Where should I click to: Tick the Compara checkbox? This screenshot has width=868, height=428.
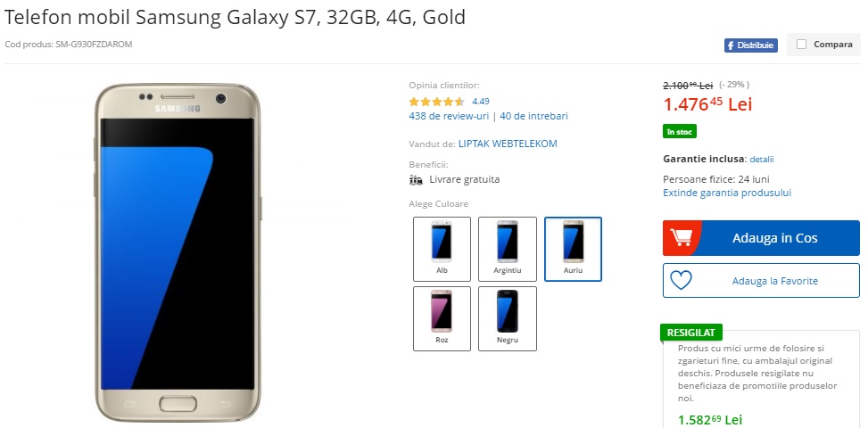point(802,45)
